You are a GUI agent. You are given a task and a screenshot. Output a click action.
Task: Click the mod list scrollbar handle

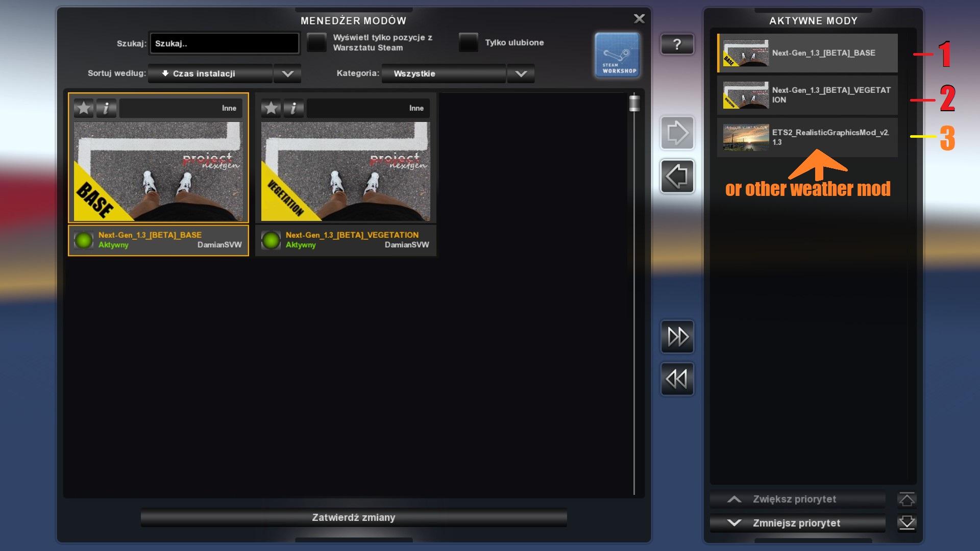634,103
